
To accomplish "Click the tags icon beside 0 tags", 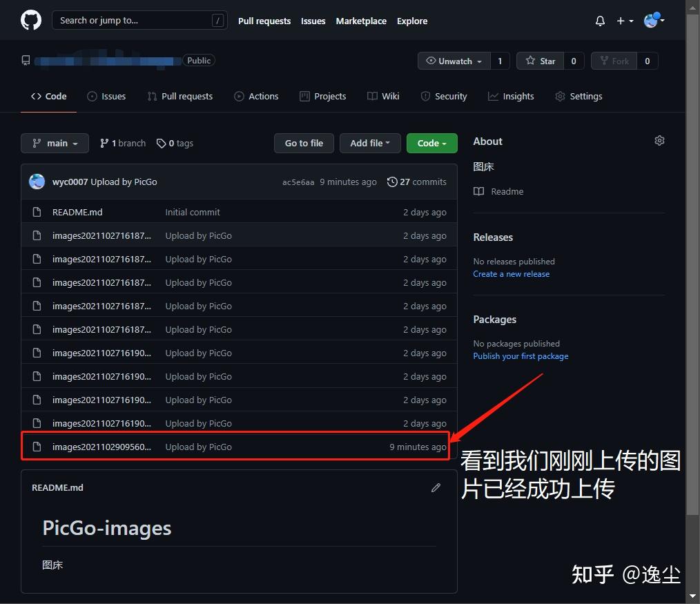I will [x=161, y=143].
